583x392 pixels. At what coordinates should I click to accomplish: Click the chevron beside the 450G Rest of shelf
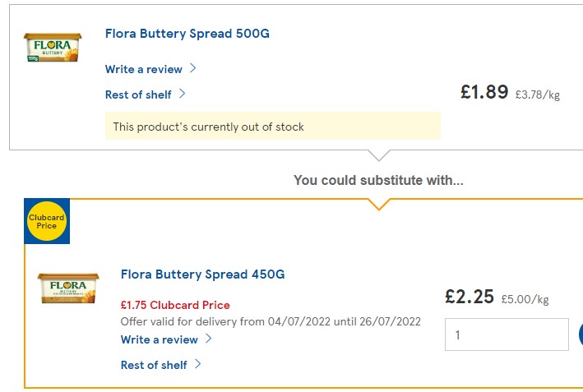point(198,364)
